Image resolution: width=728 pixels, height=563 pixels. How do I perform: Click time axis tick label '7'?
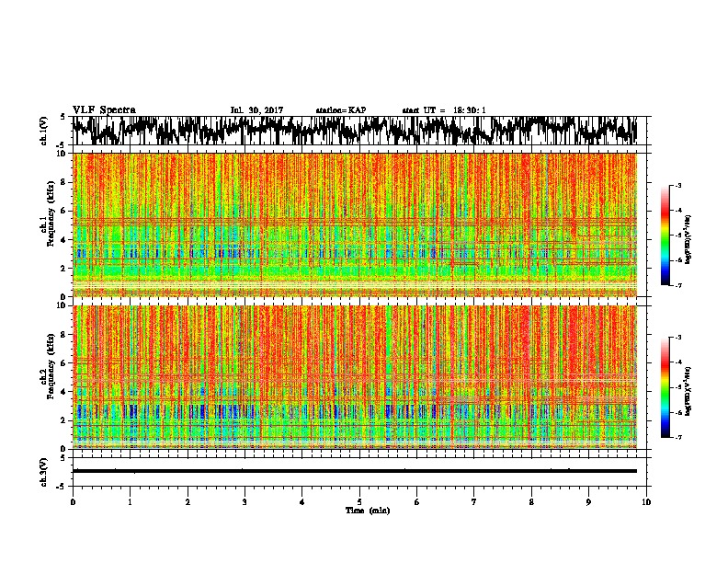pyautogui.click(x=474, y=502)
